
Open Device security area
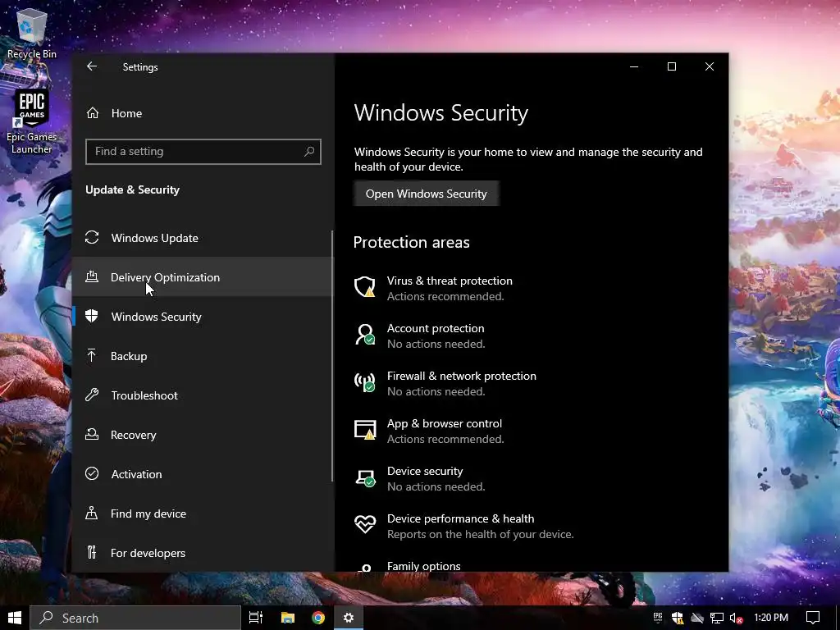click(425, 479)
